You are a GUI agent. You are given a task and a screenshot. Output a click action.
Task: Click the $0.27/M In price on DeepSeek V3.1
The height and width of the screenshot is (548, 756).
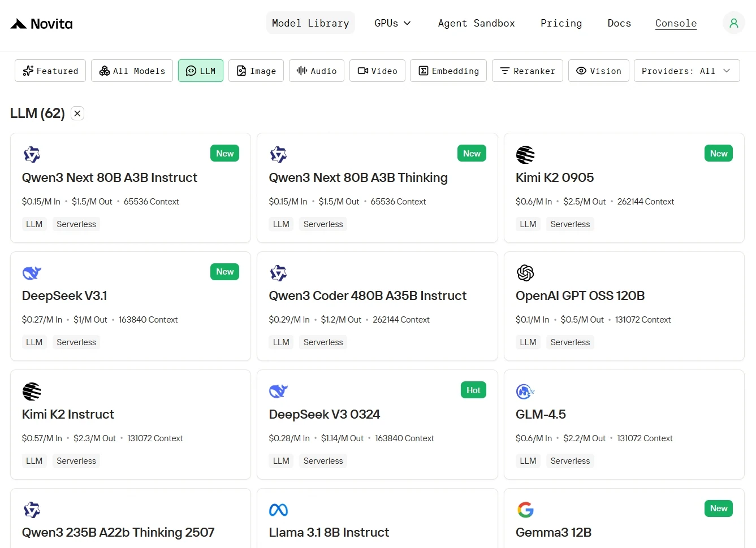[42, 320]
